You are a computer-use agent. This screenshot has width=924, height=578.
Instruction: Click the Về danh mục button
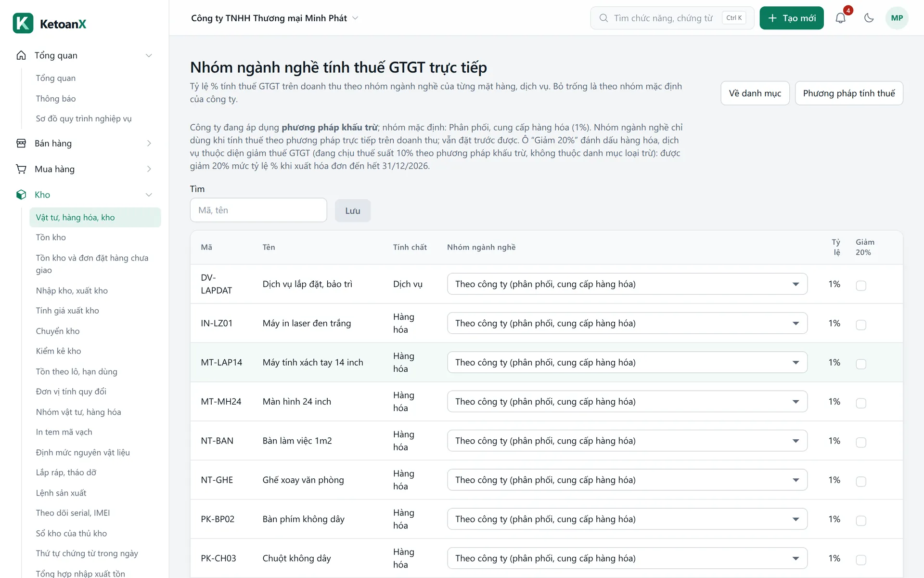(755, 93)
